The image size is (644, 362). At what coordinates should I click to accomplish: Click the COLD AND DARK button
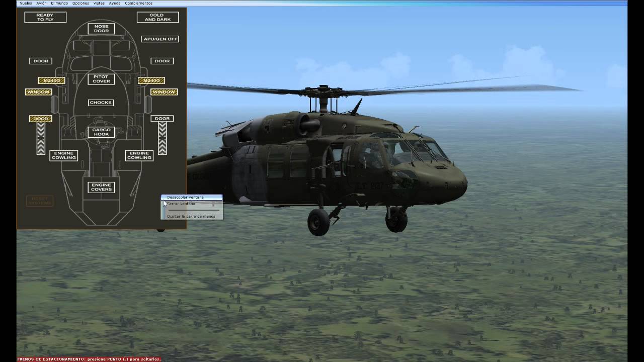[157, 17]
